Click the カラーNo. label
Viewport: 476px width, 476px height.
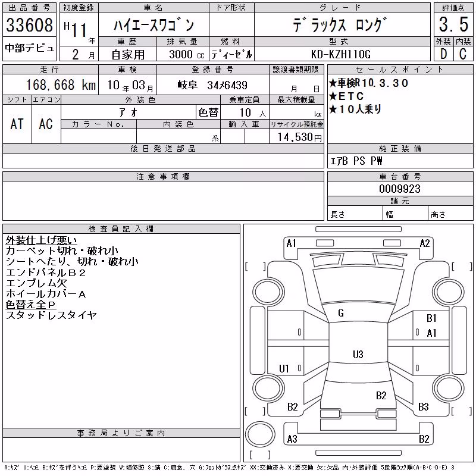[x=98, y=124]
